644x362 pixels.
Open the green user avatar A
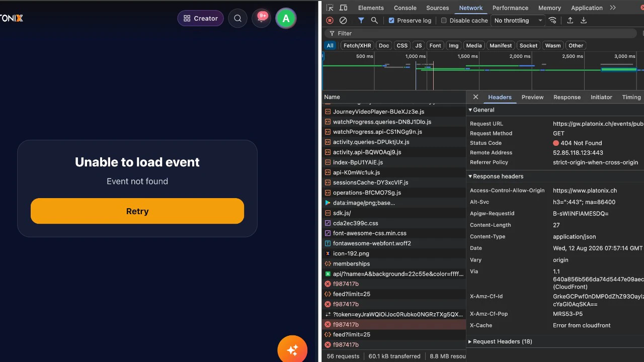point(286,19)
